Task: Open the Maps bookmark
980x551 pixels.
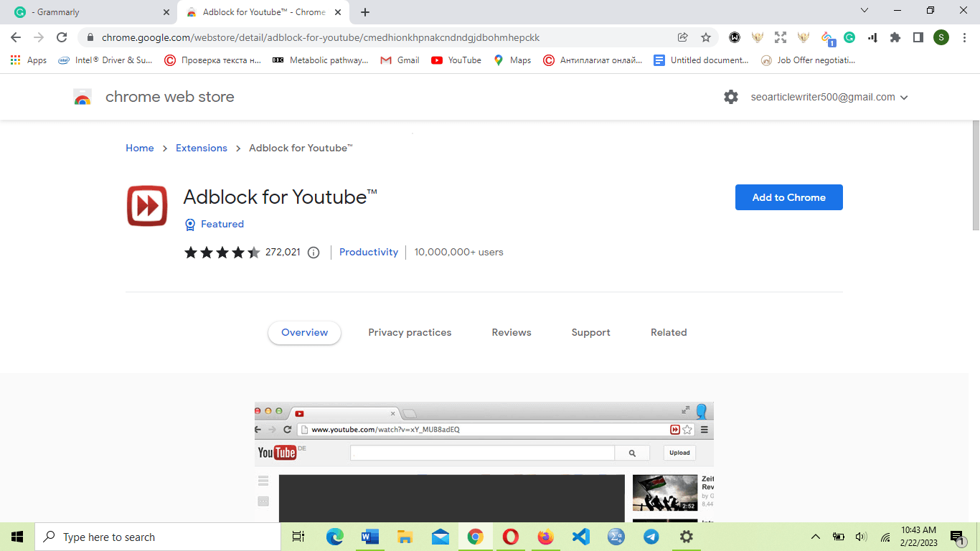Action: (x=512, y=60)
